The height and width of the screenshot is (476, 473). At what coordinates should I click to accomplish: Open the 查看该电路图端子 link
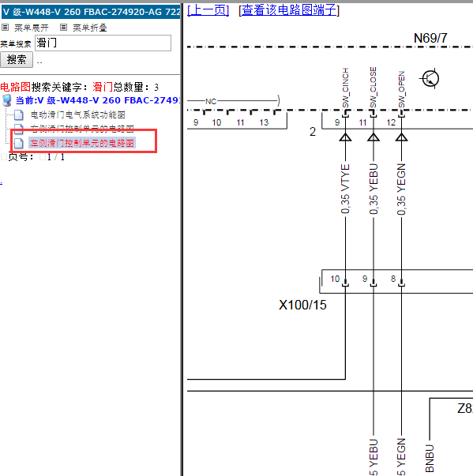tap(289, 10)
